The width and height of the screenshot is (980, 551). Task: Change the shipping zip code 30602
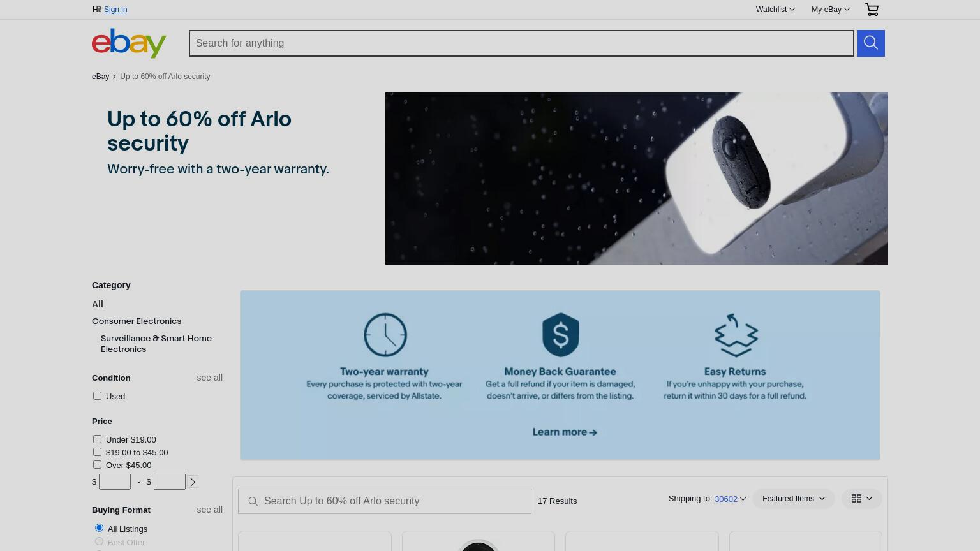[730, 499]
